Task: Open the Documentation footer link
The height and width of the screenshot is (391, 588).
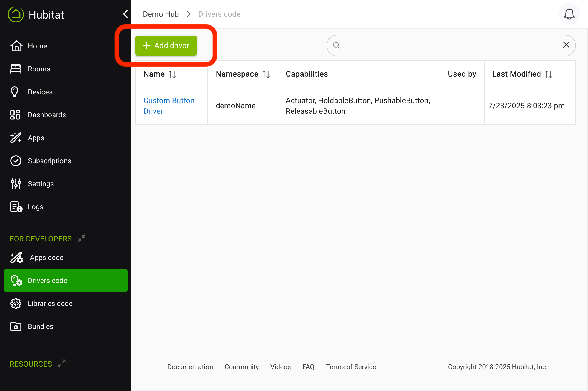Action: [x=190, y=367]
